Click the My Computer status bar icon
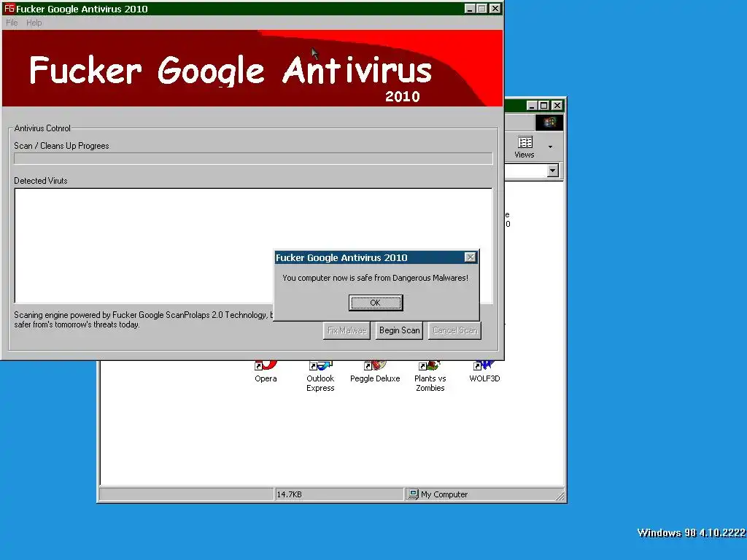Screen dimensions: 747x560 point(413,494)
